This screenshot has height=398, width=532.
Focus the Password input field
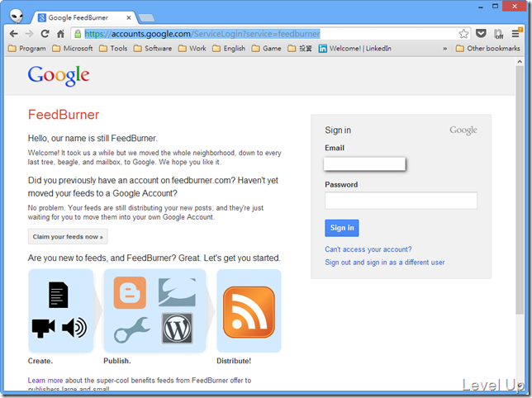coord(401,201)
